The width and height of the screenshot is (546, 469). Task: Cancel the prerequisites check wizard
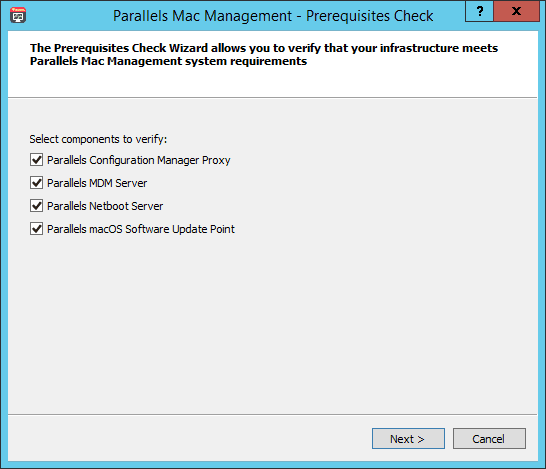tap(489, 439)
